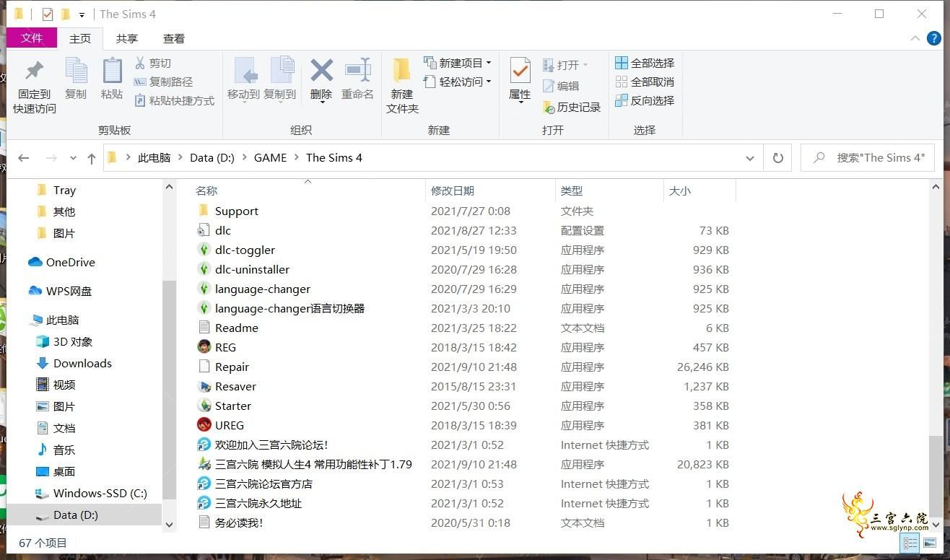Screen dimensions: 950x560
Task: Click the Paste (粘贴) ribbon icon
Action: point(112,71)
